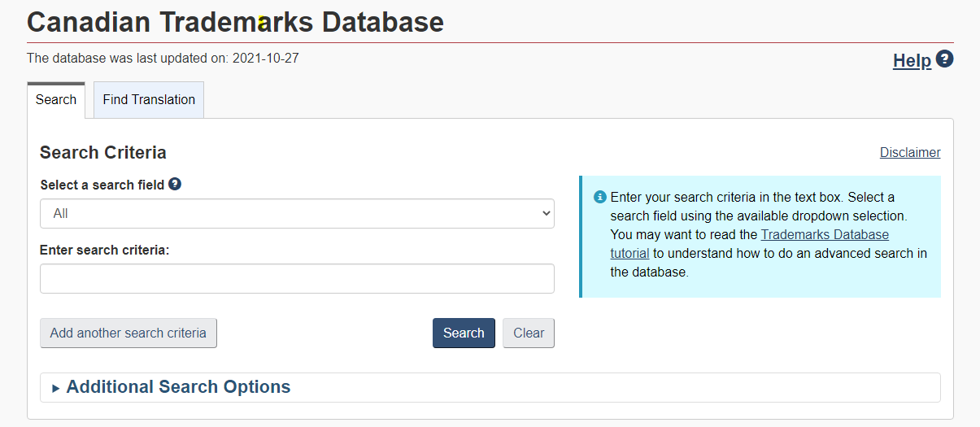This screenshot has width=980, height=427.
Task: Focus the 'Enter search criteria' text box
Action: point(297,278)
